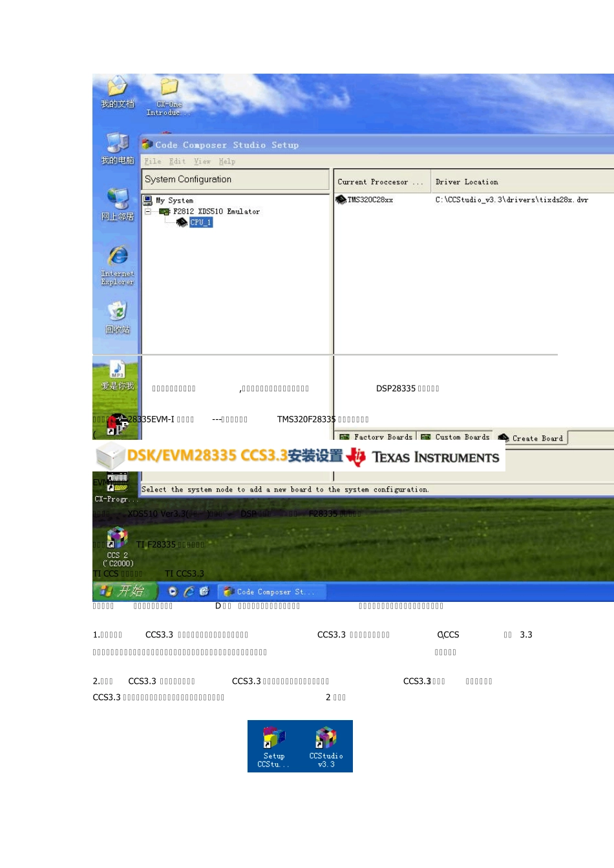Open the 我的电脑 desktop icon

pos(117,149)
